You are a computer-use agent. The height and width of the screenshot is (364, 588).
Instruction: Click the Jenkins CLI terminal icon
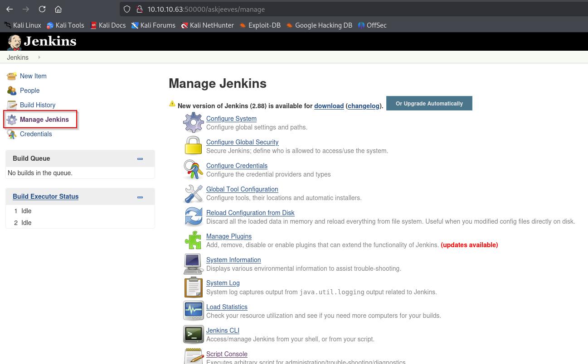(x=194, y=335)
